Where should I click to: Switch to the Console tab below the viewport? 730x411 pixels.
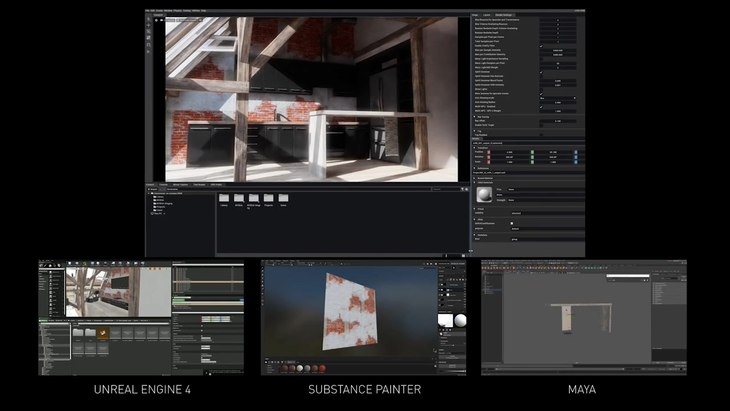click(164, 185)
